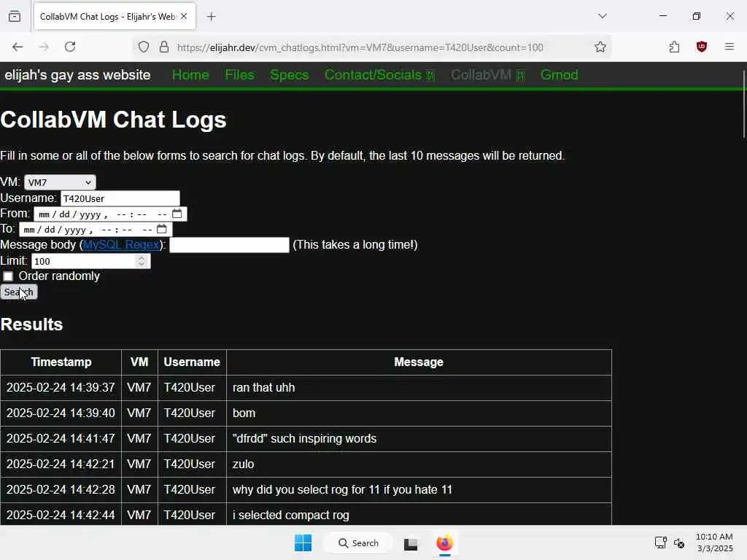Open the Home menu link
Screen dimensions: 747x560
pyautogui.click(x=190, y=75)
